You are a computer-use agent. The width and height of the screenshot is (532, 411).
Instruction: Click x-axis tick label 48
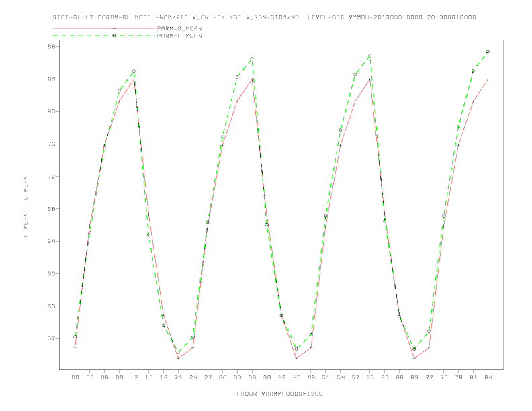(x=311, y=377)
